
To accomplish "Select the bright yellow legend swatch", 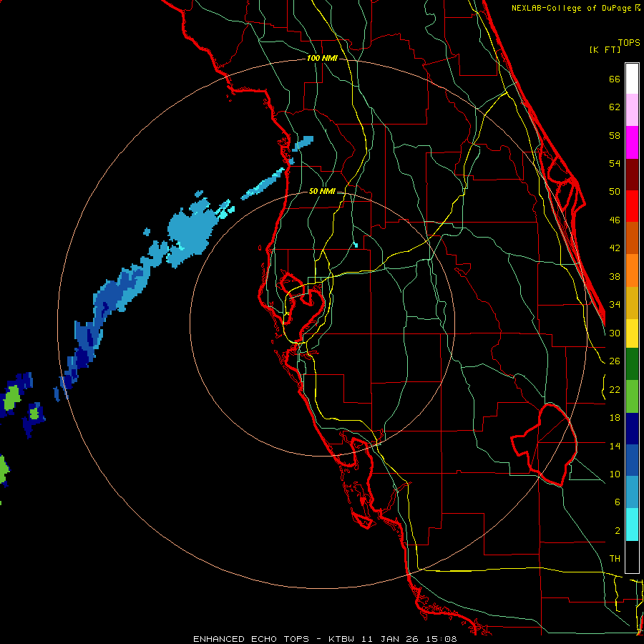I will pos(632,333).
